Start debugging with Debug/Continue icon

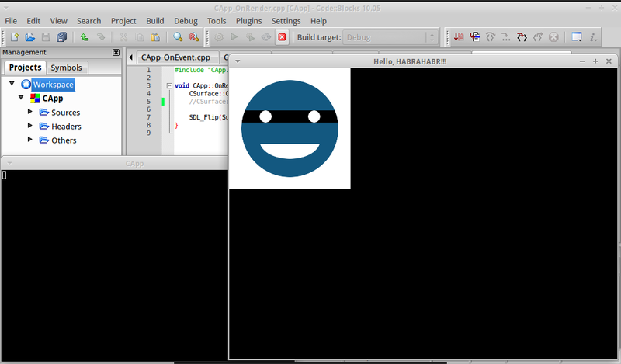[459, 37]
